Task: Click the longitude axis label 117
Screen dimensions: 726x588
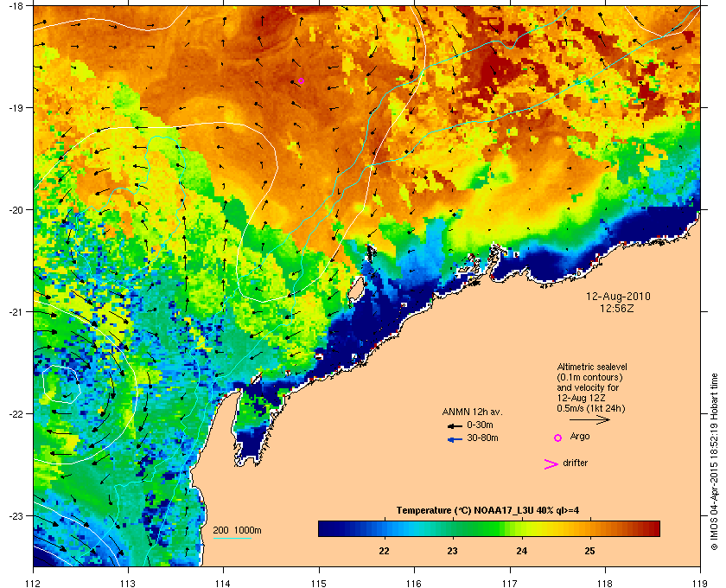Action: [510, 584]
